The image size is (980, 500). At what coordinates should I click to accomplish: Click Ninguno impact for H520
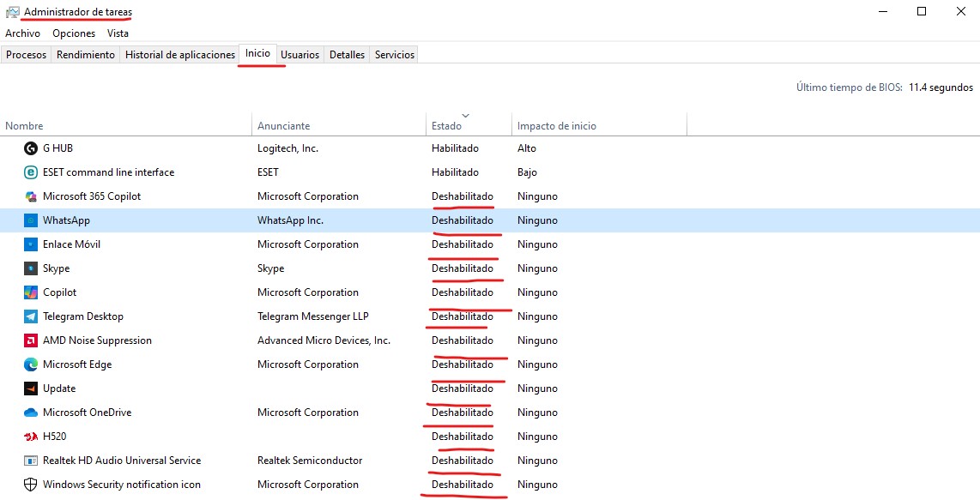tap(537, 437)
